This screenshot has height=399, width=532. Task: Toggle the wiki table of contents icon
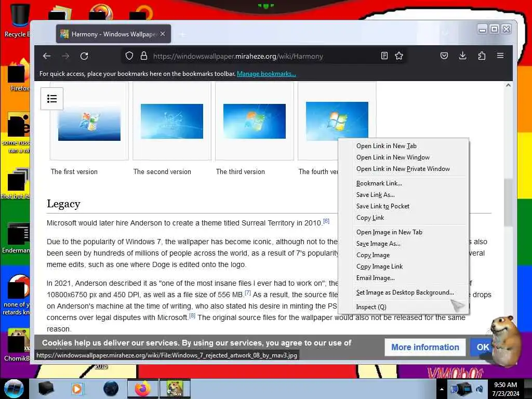[x=52, y=99]
